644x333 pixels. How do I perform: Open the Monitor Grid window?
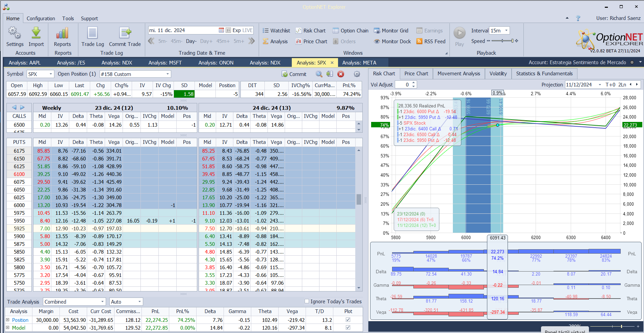click(391, 31)
